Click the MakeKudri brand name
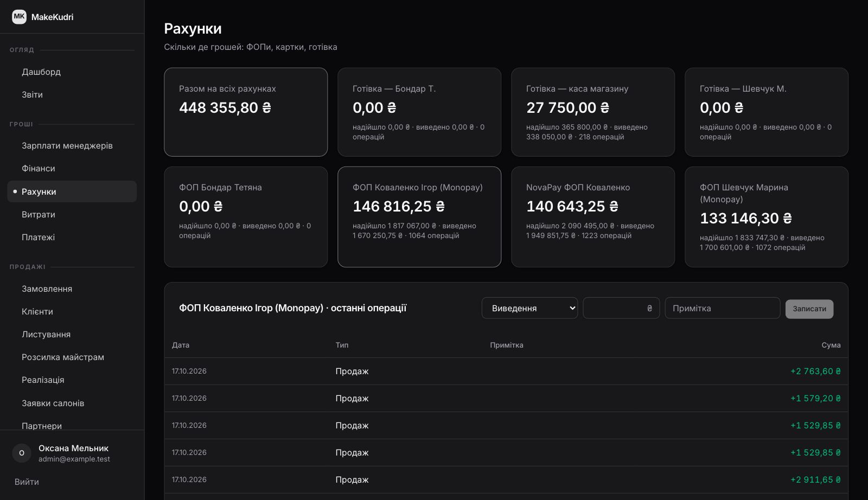 click(52, 17)
